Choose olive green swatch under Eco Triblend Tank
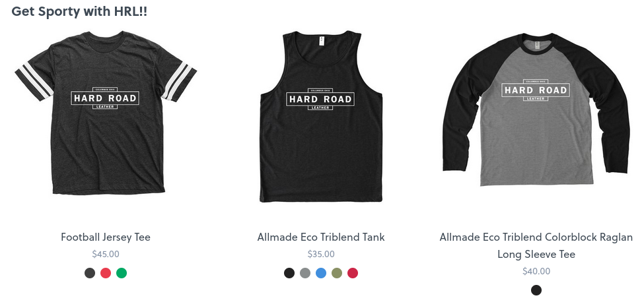The height and width of the screenshot is (308, 644). [x=337, y=273]
